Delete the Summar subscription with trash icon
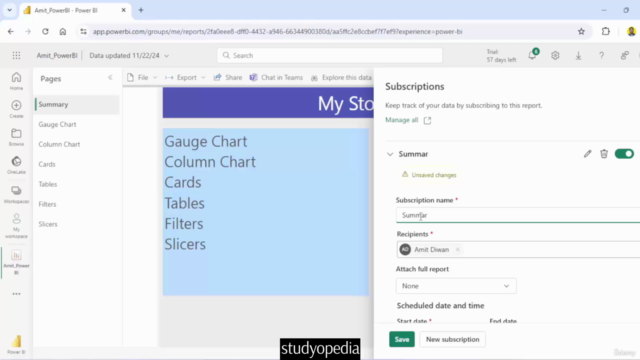The height and width of the screenshot is (360, 640). [604, 154]
